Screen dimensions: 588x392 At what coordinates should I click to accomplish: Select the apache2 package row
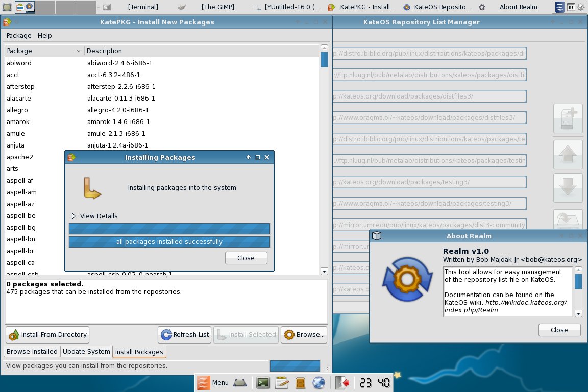[35, 157]
